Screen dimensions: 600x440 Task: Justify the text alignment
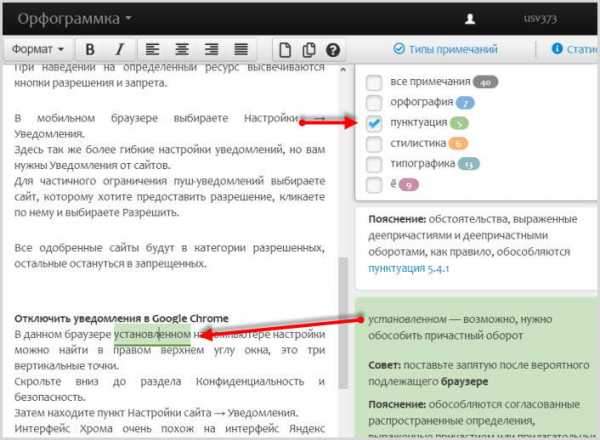241,49
